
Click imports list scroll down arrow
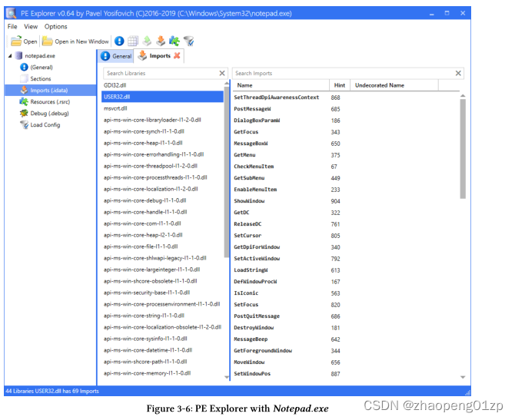pos(463,377)
